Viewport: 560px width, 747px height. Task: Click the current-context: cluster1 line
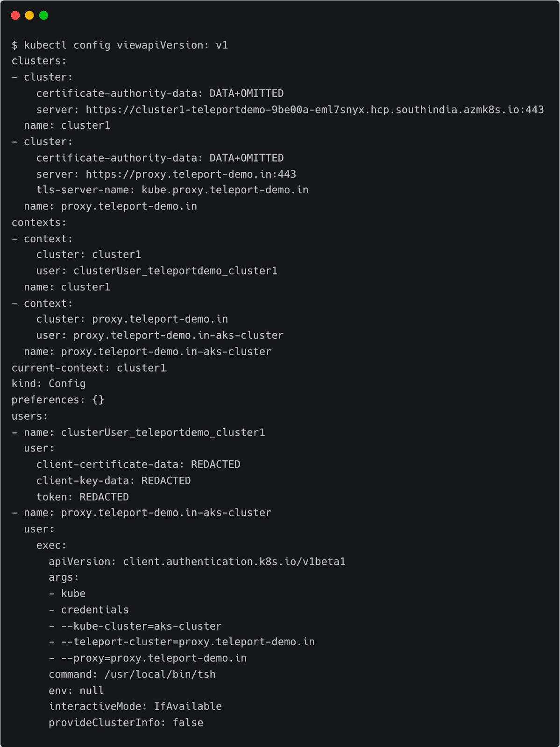[89, 368]
